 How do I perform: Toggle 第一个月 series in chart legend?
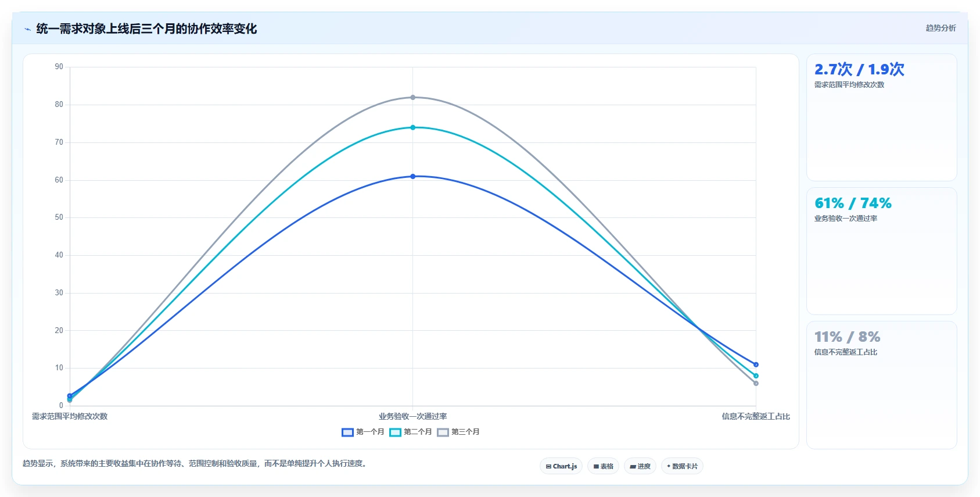click(363, 432)
